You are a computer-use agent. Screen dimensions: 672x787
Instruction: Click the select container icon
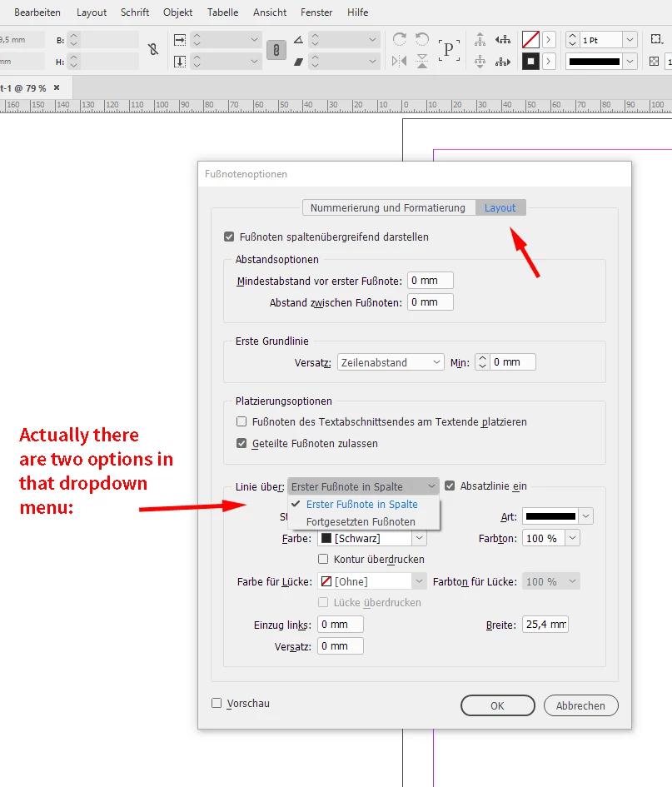point(480,39)
